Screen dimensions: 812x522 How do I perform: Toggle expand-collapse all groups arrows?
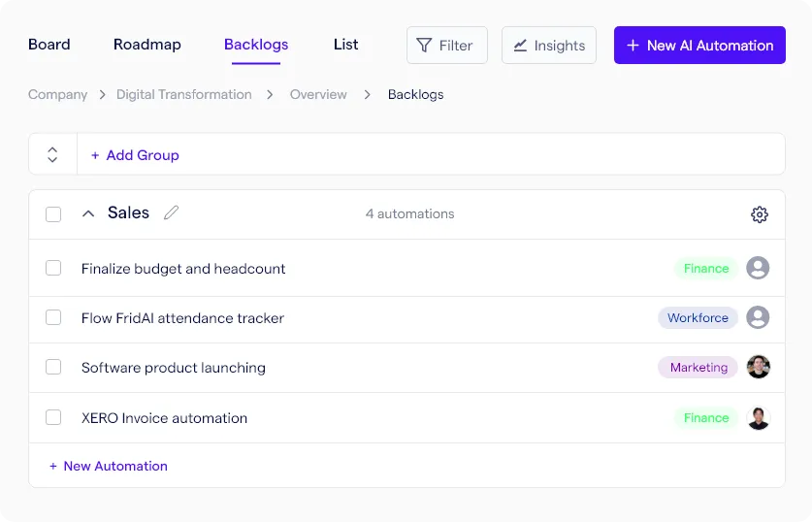52,154
